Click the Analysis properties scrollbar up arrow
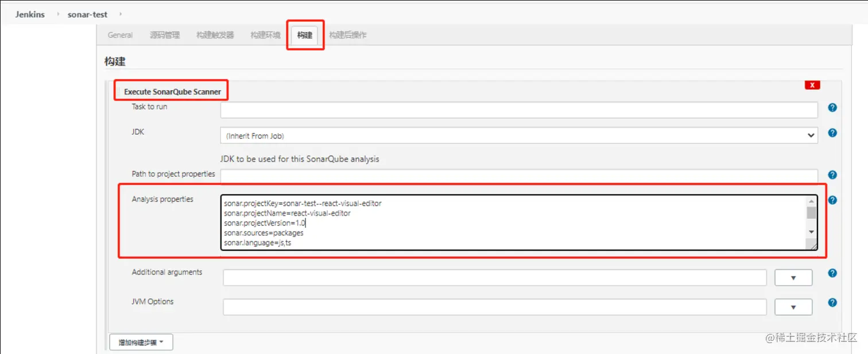This screenshot has height=354, width=868. 811,201
